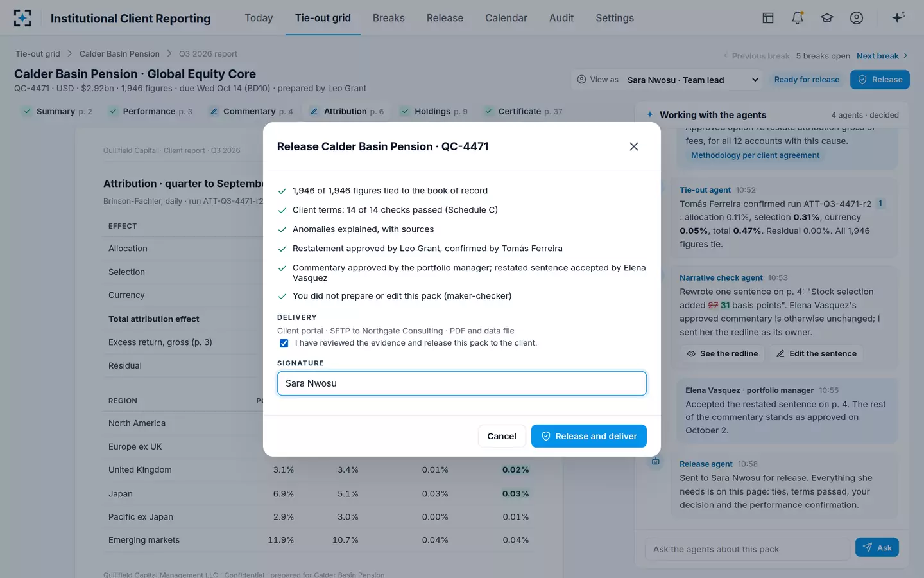The image size is (924, 578).
Task: Click Tie-out grid breadcrumb
Action: [38, 54]
